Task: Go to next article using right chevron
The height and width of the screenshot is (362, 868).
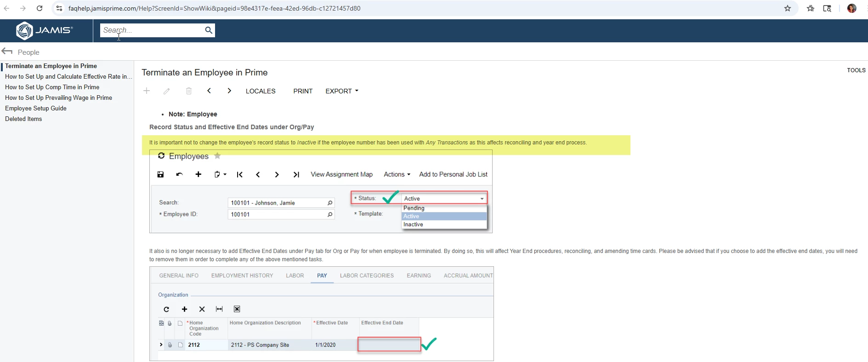Action: [x=229, y=91]
